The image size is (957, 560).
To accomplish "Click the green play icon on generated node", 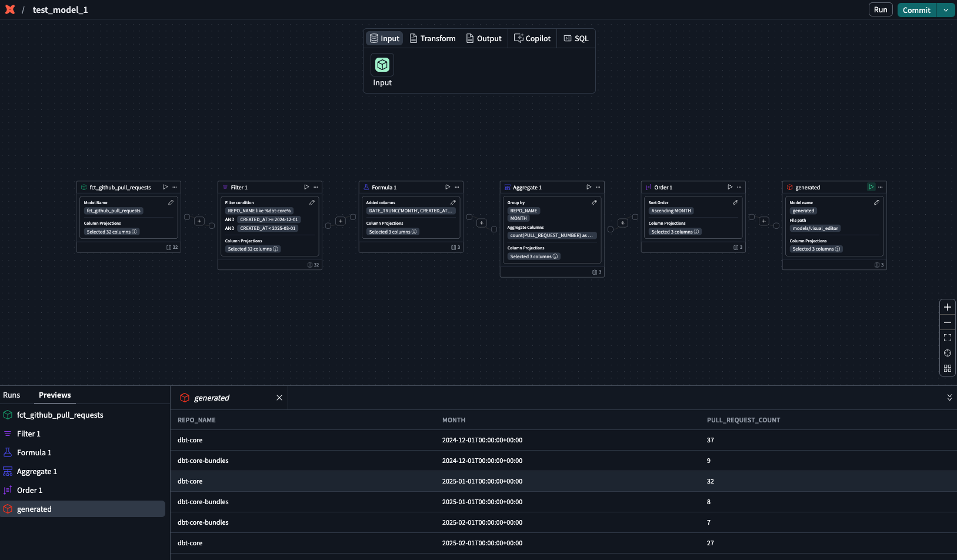I will tap(871, 187).
